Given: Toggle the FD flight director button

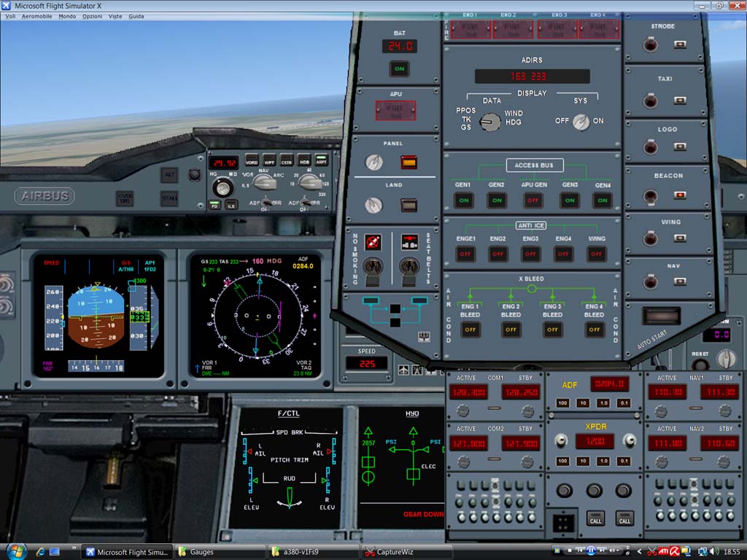Looking at the screenshot, I should pyautogui.click(x=214, y=206).
